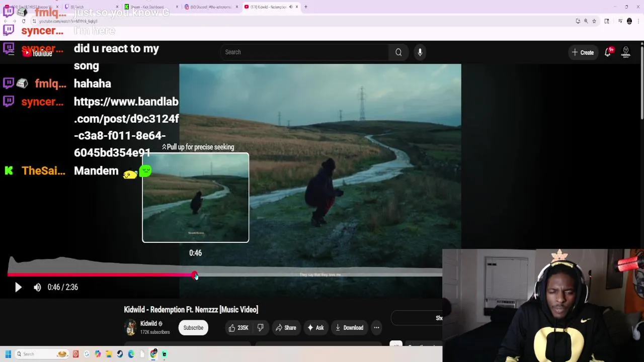Bookmark this page with the star icon
Screen dimensions: 644x362
tap(594, 21)
